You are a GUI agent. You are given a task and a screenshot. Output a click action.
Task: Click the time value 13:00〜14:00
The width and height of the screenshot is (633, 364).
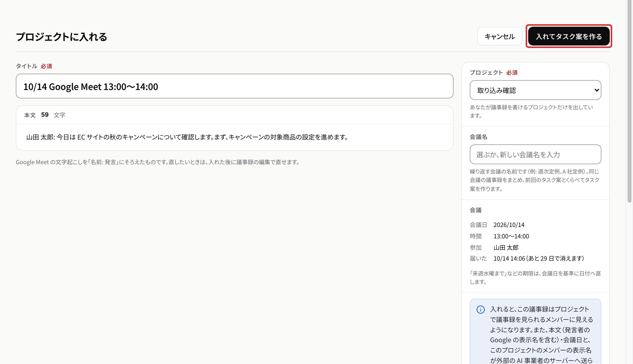(511, 236)
